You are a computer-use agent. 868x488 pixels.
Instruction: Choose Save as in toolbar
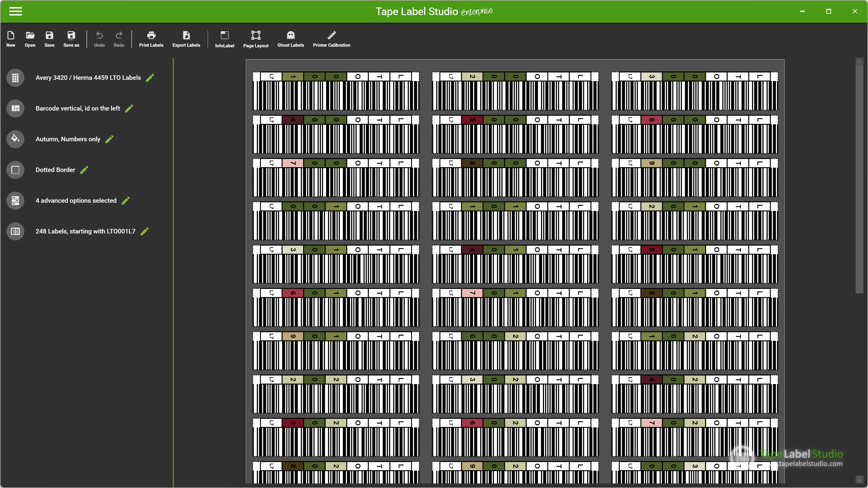[x=71, y=39]
